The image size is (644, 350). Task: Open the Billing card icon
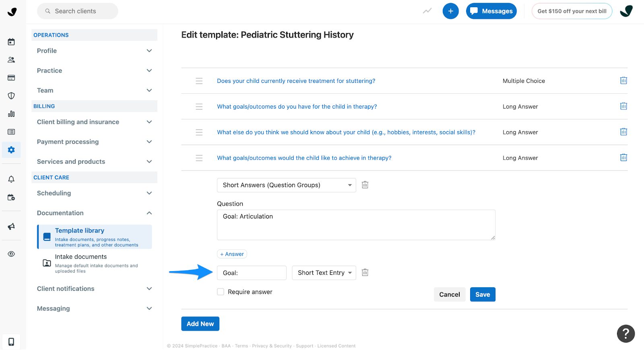[x=11, y=78]
